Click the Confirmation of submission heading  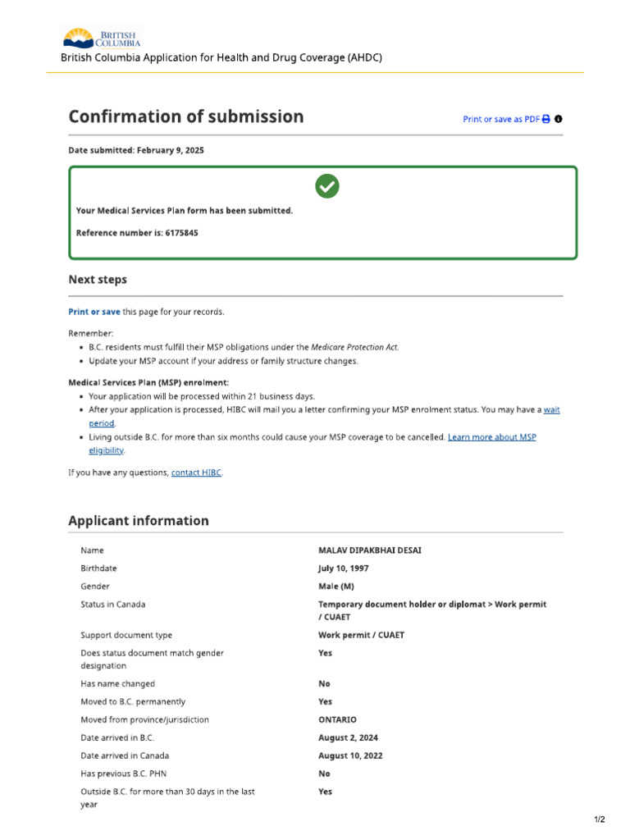[x=186, y=116]
